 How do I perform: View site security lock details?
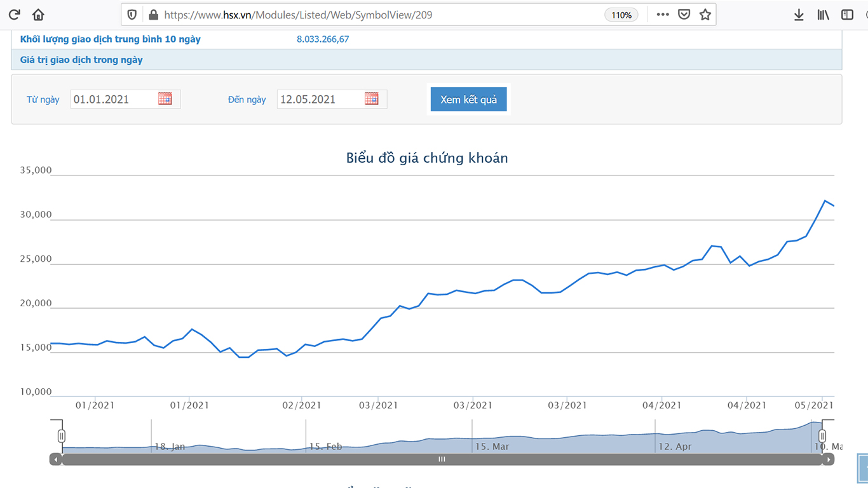tap(153, 15)
